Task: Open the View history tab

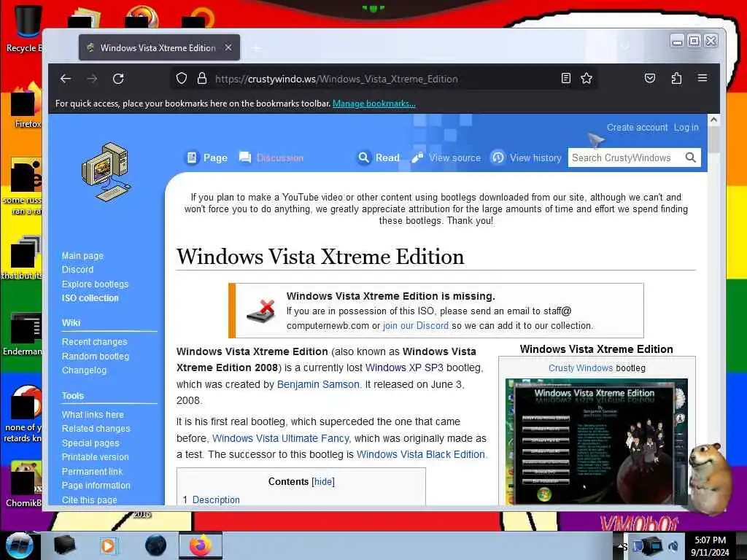Action: 527,157
